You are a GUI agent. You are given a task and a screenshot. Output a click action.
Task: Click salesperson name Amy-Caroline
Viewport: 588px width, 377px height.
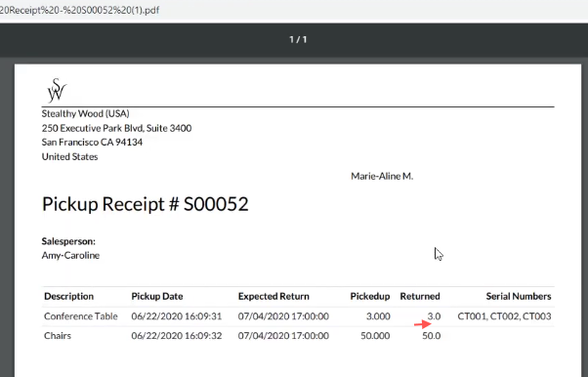[70, 256]
